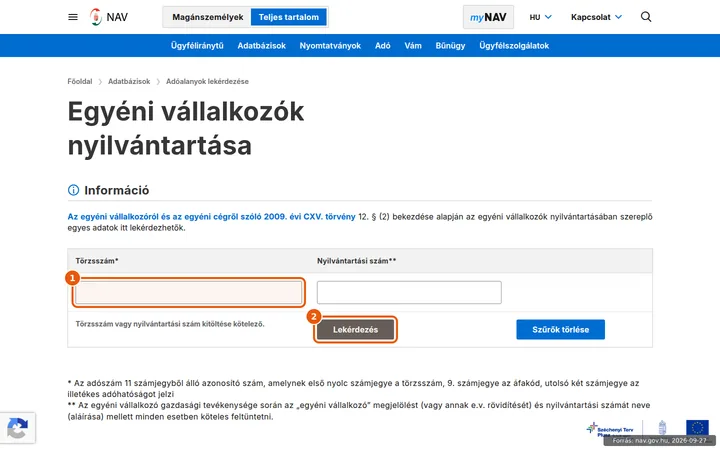Open the Adó menu
This screenshot has width=720, height=450.
click(x=382, y=45)
